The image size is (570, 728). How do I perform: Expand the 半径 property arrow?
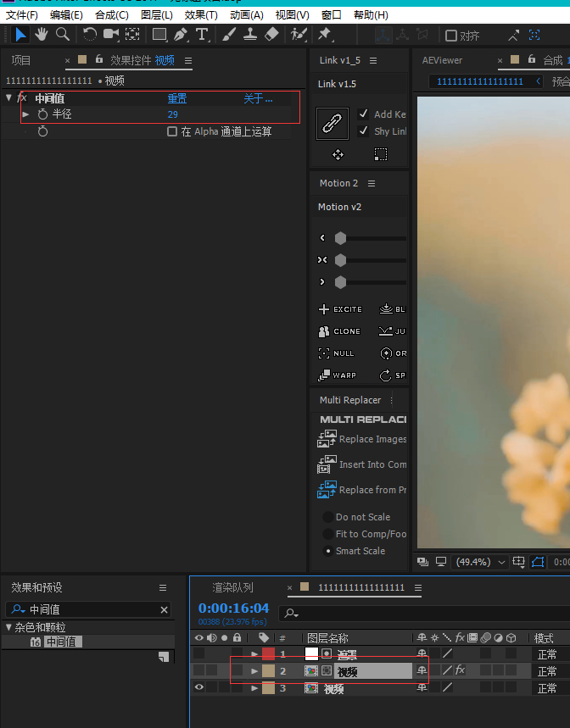[x=26, y=114]
